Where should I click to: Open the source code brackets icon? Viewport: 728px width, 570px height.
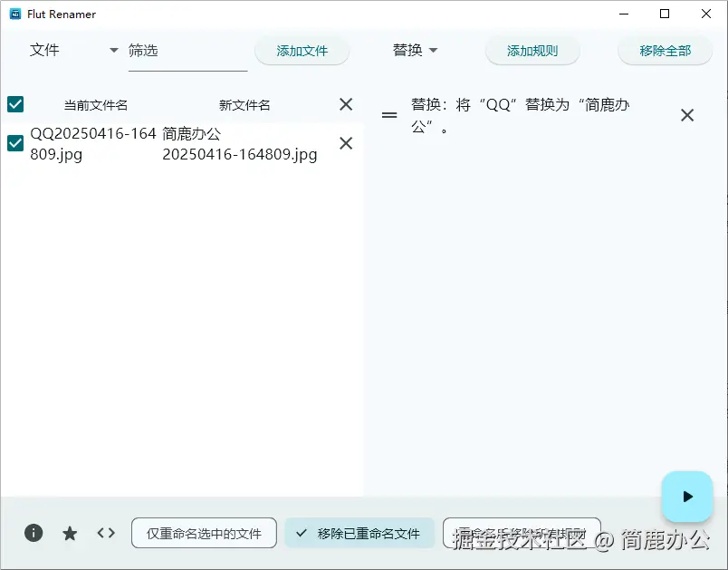pyautogui.click(x=106, y=533)
